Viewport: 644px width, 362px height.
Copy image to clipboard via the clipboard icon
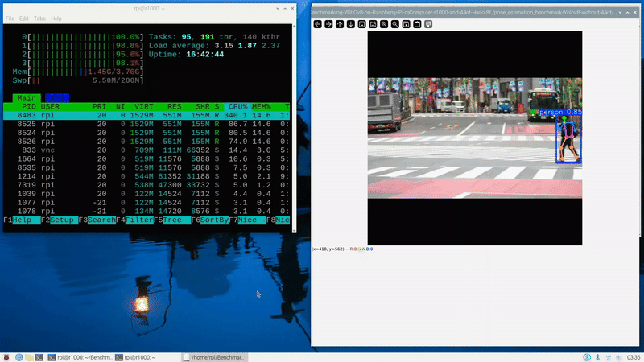pyautogui.click(x=417, y=24)
